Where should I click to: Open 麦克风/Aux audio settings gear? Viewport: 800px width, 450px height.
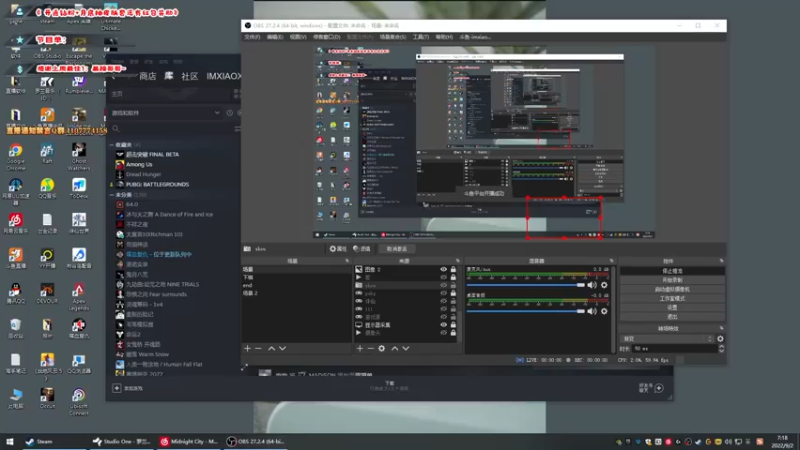604,285
